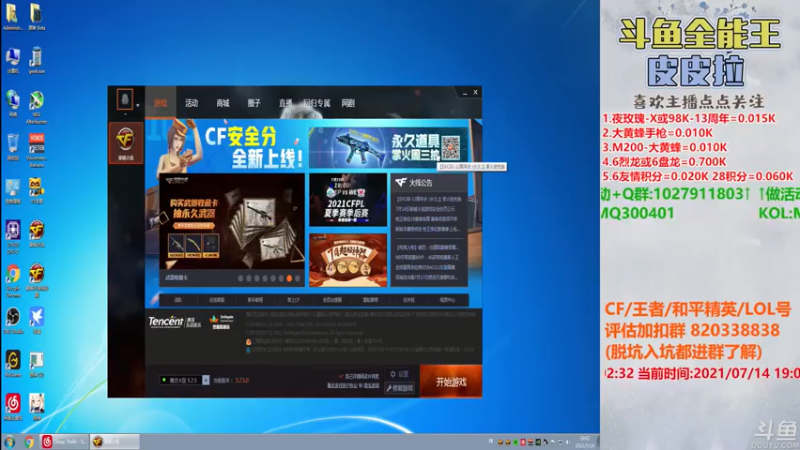This screenshot has width=800, height=450.
Task: Launch Voicemeeter Banana from desktop
Action: [x=36, y=151]
